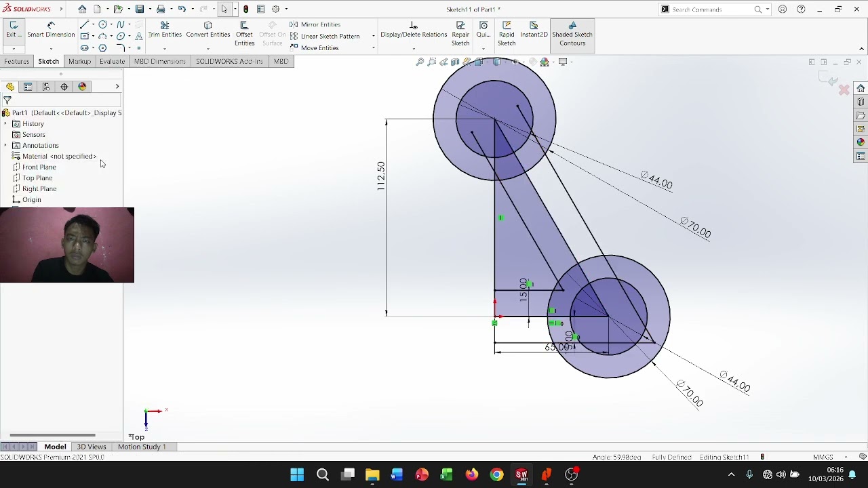This screenshot has height=488, width=868.
Task: Open Google Chrome from the taskbar
Action: [x=496, y=474]
